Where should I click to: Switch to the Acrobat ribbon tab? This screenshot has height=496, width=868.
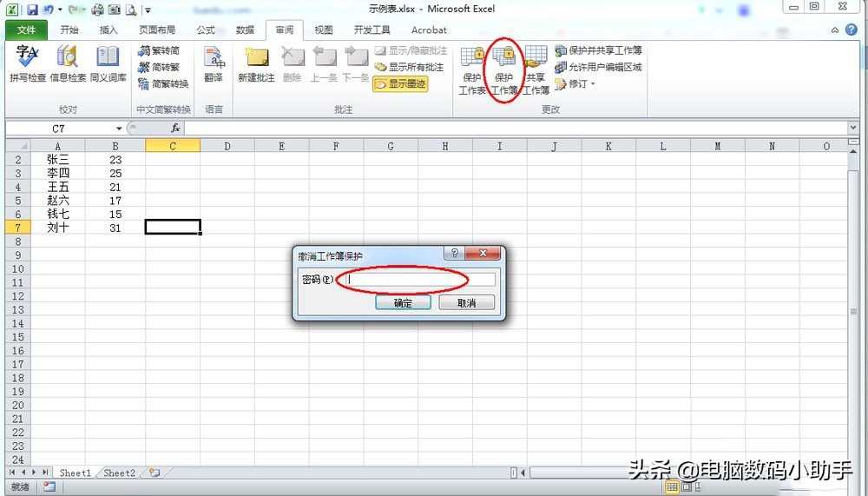point(429,30)
